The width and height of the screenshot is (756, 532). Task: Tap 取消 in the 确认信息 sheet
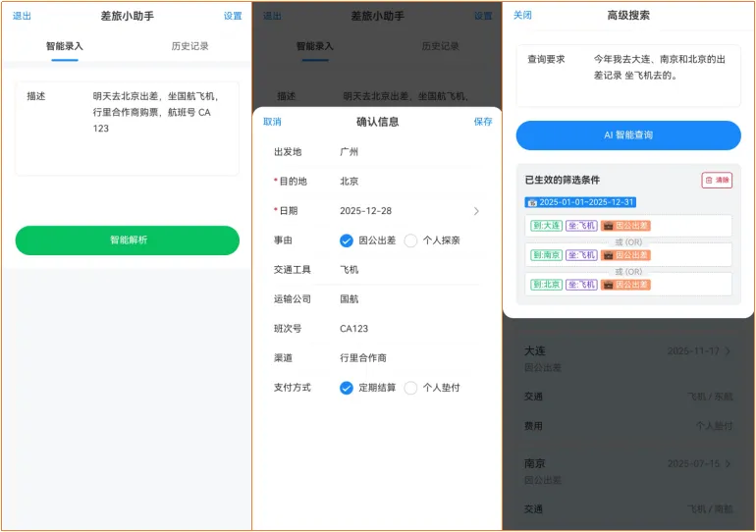pos(272,122)
